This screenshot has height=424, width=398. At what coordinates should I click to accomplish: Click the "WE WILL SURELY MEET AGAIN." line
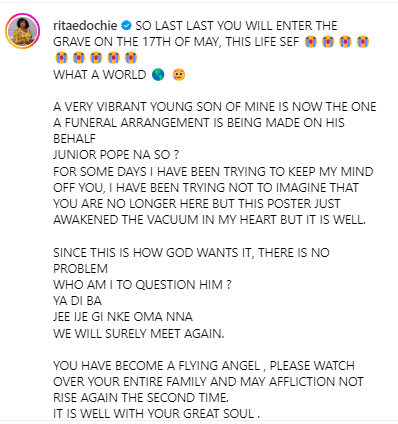[139, 333]
